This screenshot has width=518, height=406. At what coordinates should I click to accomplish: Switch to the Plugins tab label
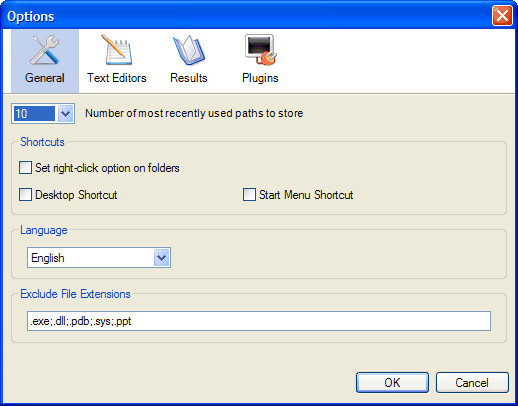260,78
